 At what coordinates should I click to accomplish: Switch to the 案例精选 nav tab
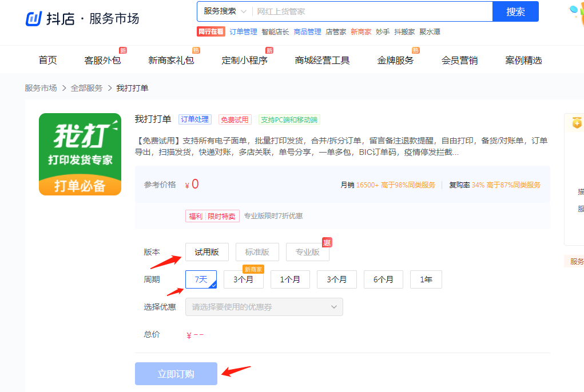(523, 60)
